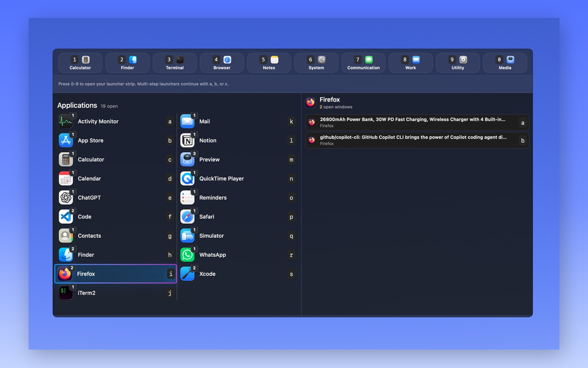The height and width of the screenshot is (368, 588).
Task: Click the 'Applications' heading
Action: coord(77,105)
